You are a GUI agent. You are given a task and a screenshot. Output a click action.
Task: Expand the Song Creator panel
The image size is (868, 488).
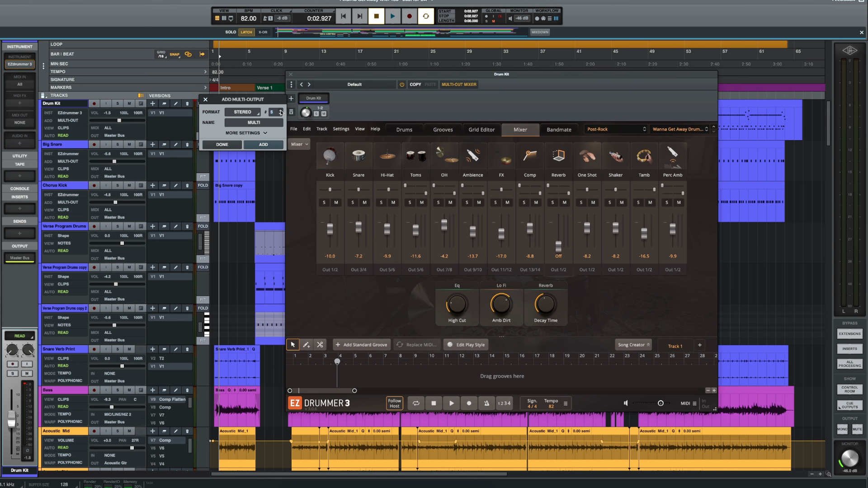[633, 345]
